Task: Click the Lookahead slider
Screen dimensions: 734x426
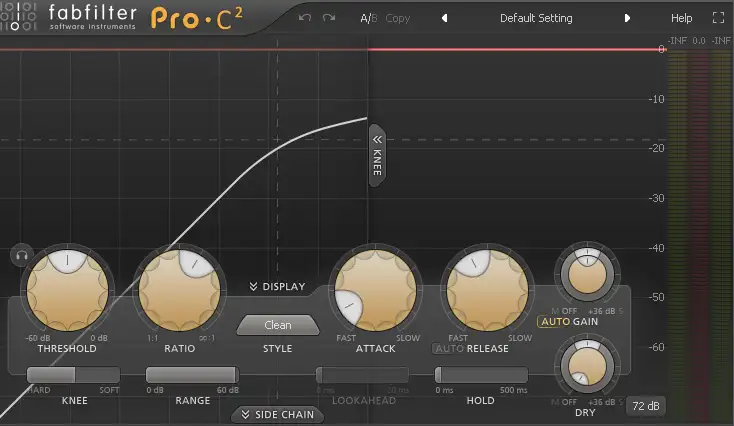Action: 362,375
